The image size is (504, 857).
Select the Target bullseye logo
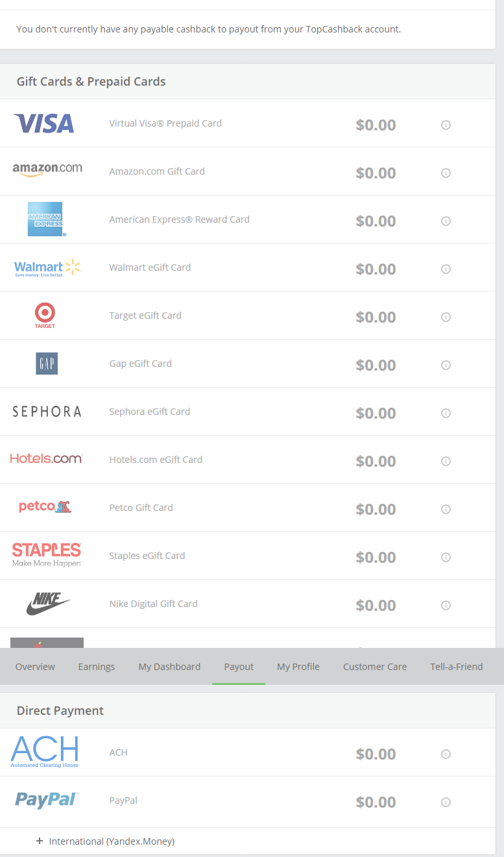(45, 316)
